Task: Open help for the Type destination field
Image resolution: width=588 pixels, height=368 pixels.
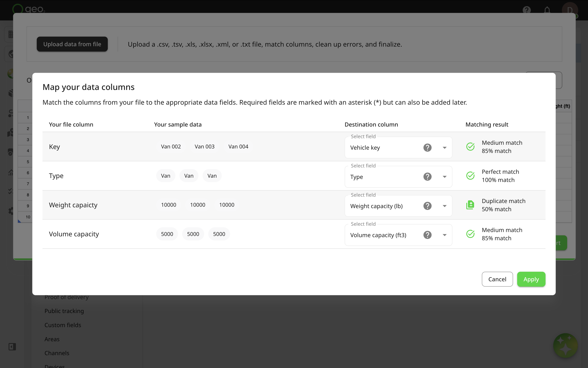Action: [x=427, y=177]
